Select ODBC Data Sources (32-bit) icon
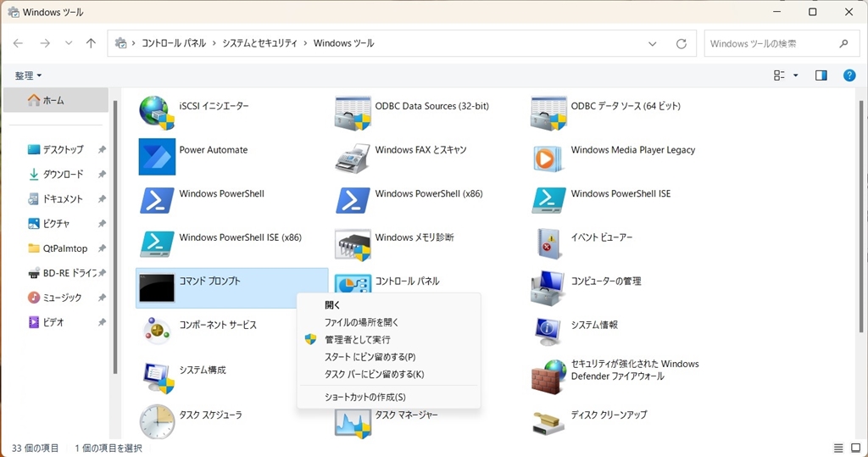This screenshot has width=868, height=457. [353, 113]
